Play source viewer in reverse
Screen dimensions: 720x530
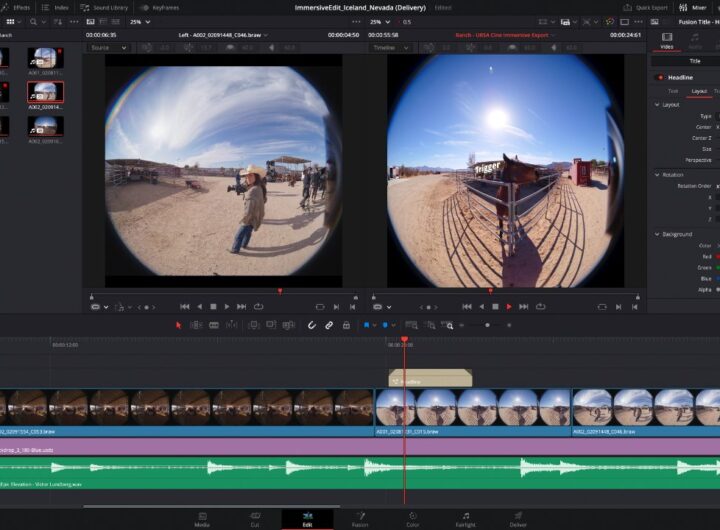click(x=199, y=306)
